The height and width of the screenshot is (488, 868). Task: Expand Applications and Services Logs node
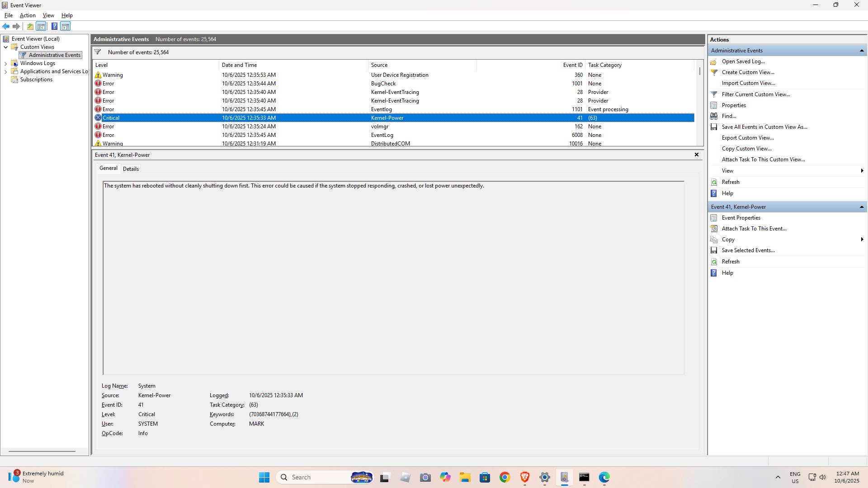[5, 72]
